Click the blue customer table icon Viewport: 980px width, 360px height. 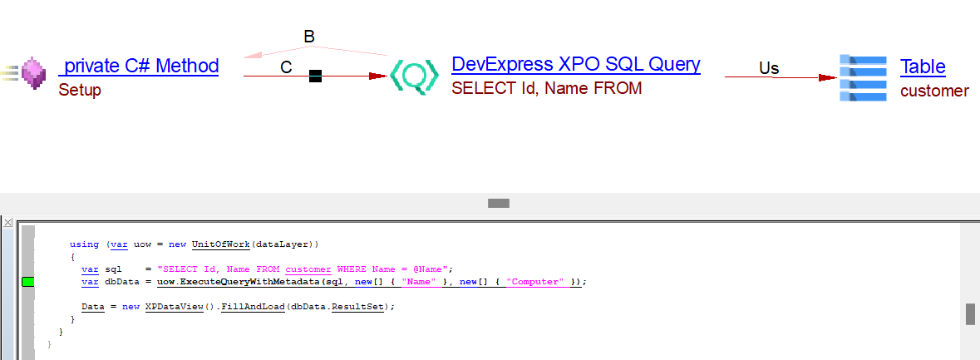point(864,77)
